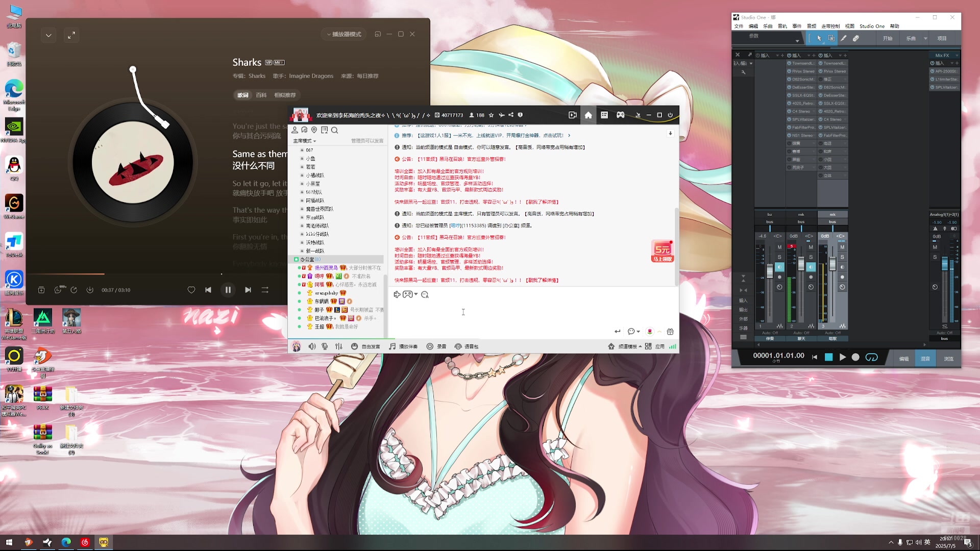This screenshot has height=551, width=980.
Task: Open the game controller icon in YY title bar
Action: [x=620, y=115]
